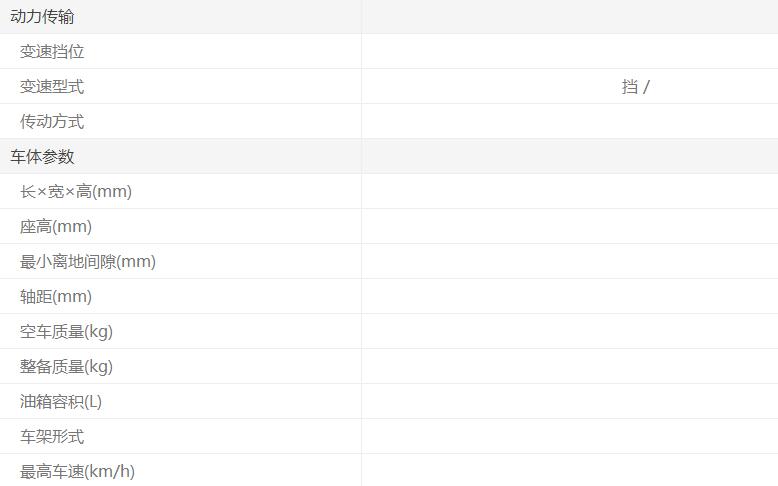Click the 车体参数 section header

click(x=42, y=157)
